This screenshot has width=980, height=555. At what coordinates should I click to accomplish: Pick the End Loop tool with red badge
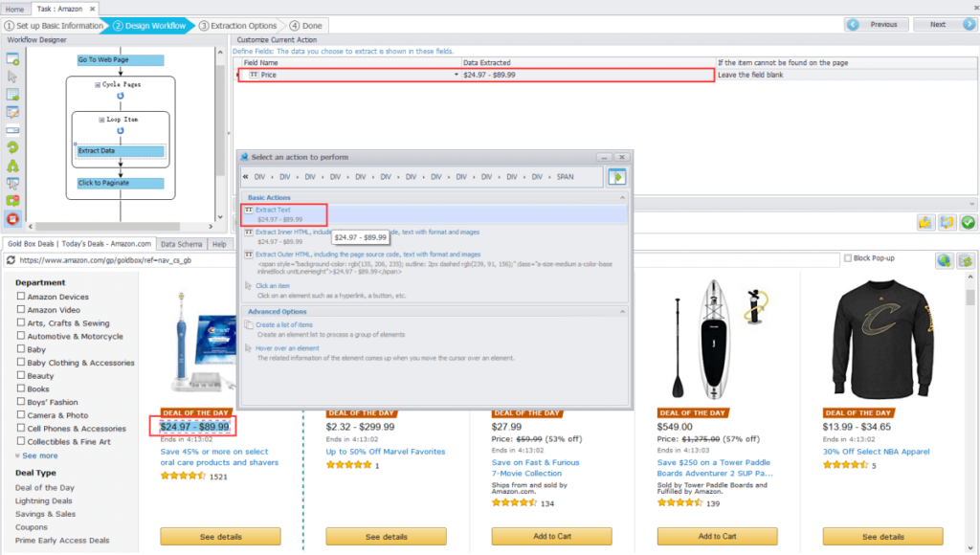12,201
